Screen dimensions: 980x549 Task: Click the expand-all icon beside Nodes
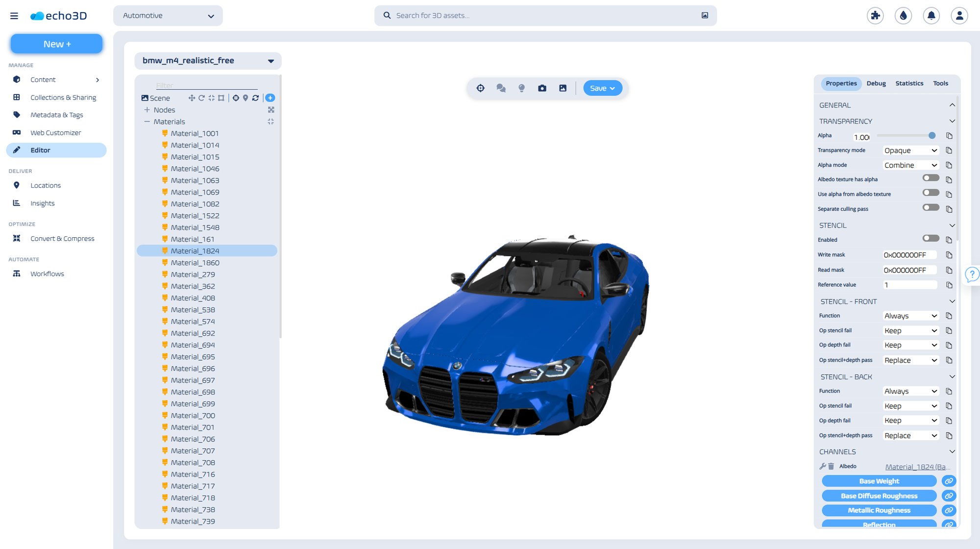271,110
